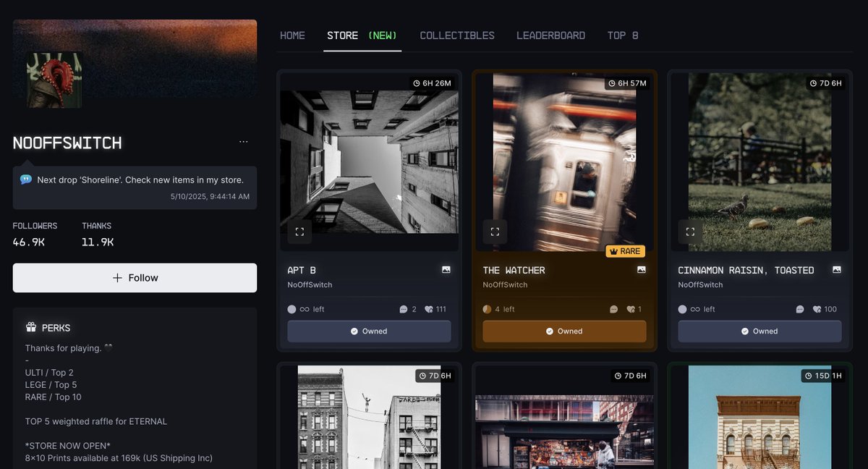Open comments icon on Cinnamon Raisin, Toasted card
Image resolution: width=868 pixels, height=469 pixels.
800,309
